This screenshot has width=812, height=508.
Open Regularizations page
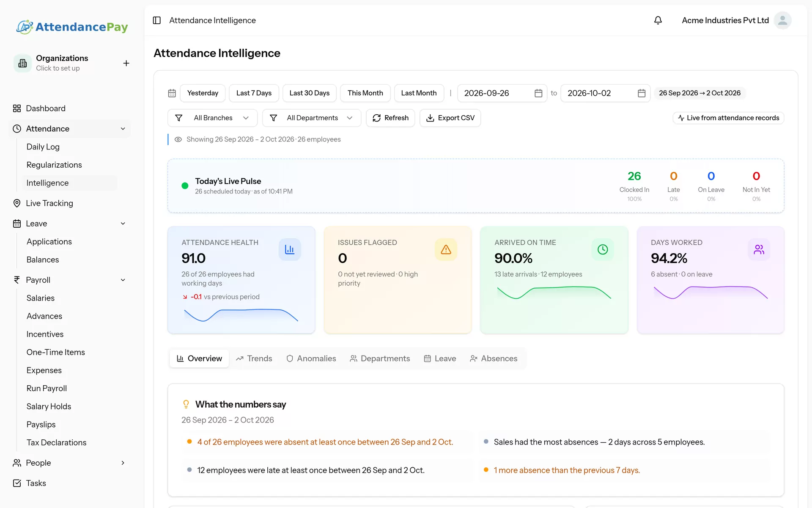(x=70, y=165)
